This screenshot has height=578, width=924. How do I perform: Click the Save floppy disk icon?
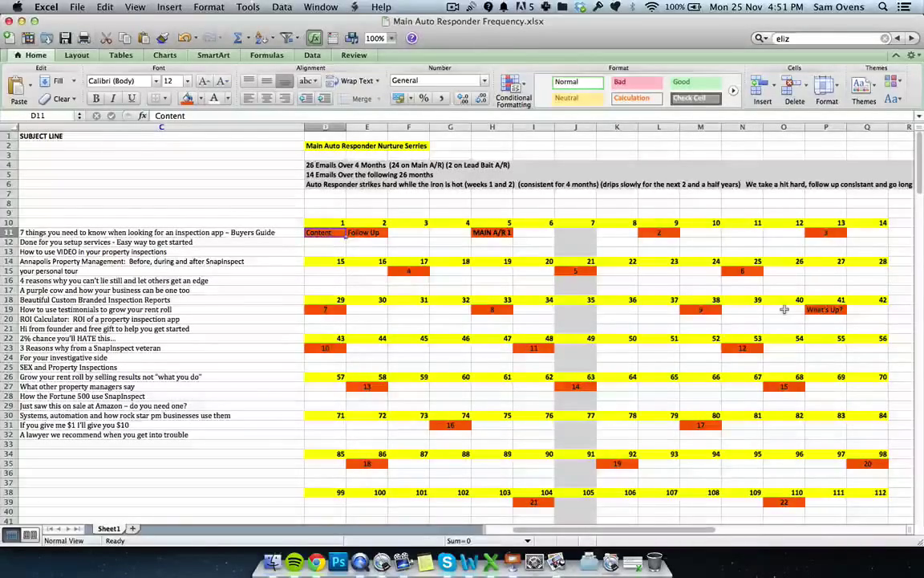pos(65,39)
